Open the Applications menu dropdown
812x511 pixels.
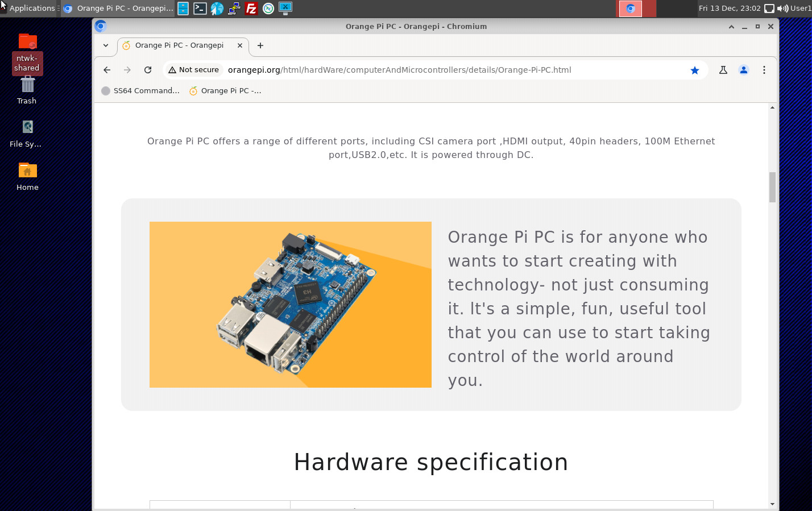pyautogui.click(x=31, y=8)
